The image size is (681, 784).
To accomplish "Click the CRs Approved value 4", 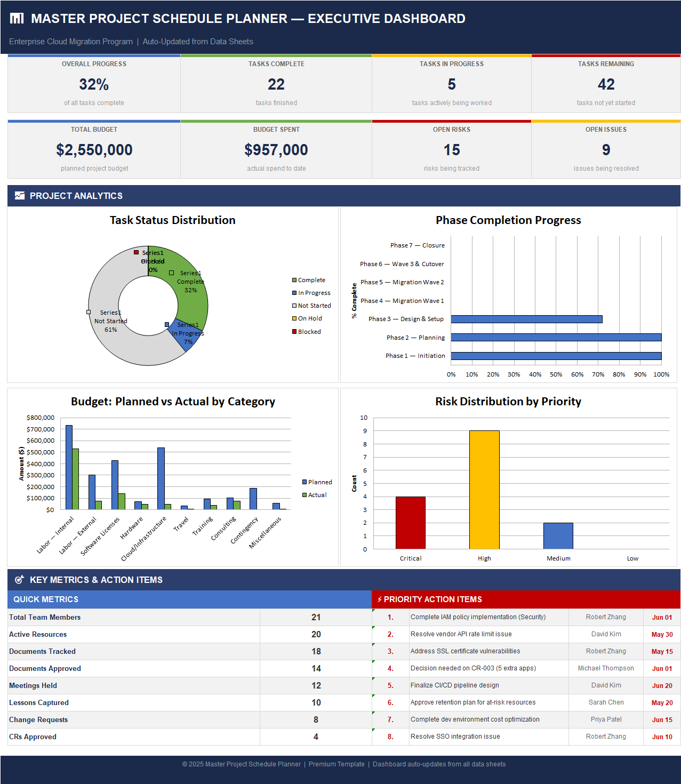I will click(316, 737).
